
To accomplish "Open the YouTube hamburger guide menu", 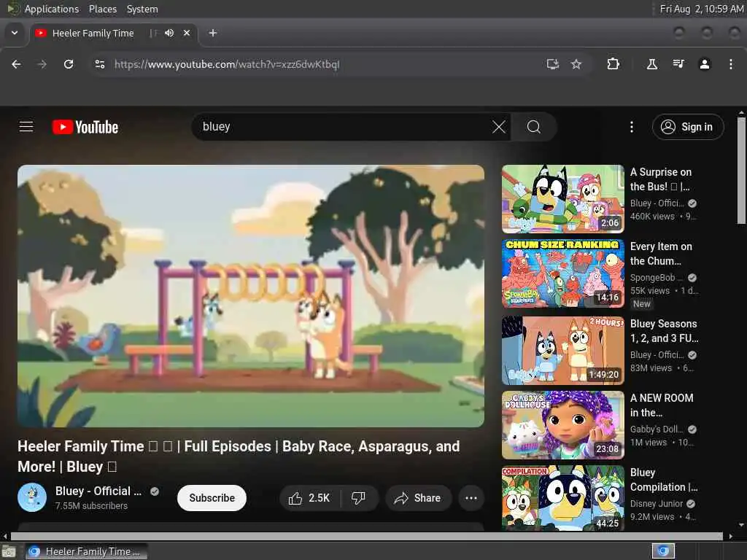I will 26,127.
